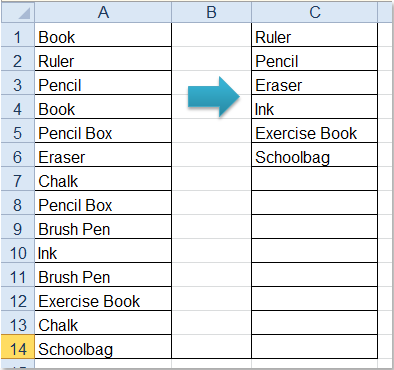394x370 pixels.
Task: Select Ink cell in column A
Action: tap(103, 251)
